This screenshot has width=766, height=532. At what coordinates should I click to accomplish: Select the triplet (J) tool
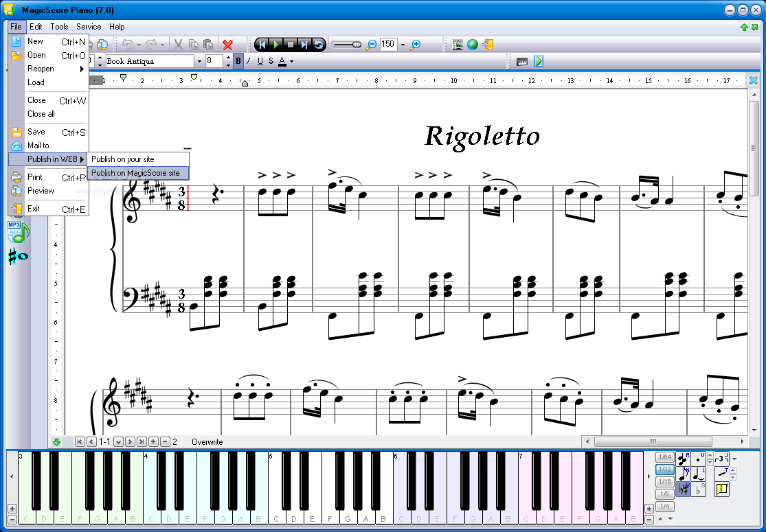click(x=721, y=459)
